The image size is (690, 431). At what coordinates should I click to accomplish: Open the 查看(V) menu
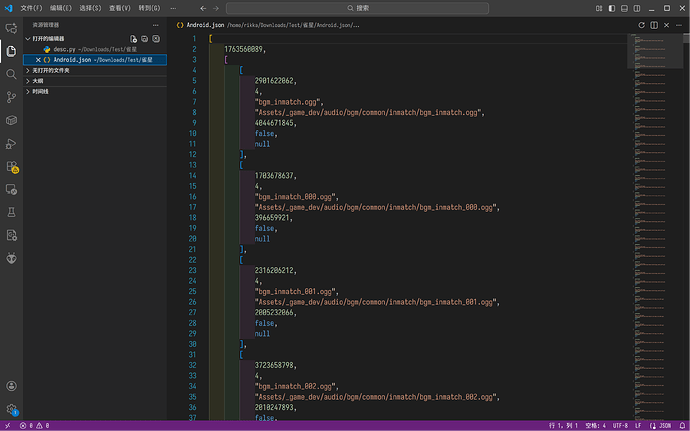pyautogui.click(x=118, y=7)
